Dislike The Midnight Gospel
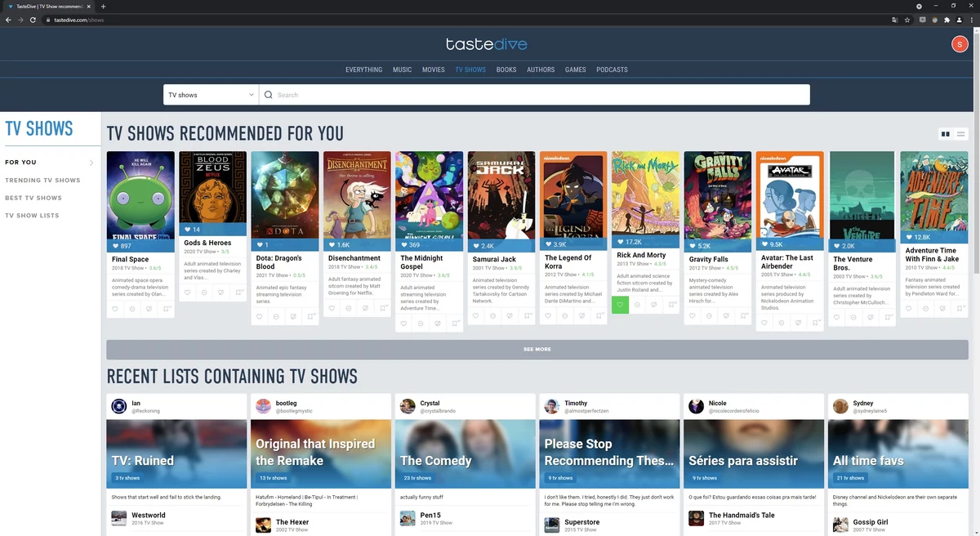Image resolution: width=980 pixels, height=536 pixels. [438, 324]
